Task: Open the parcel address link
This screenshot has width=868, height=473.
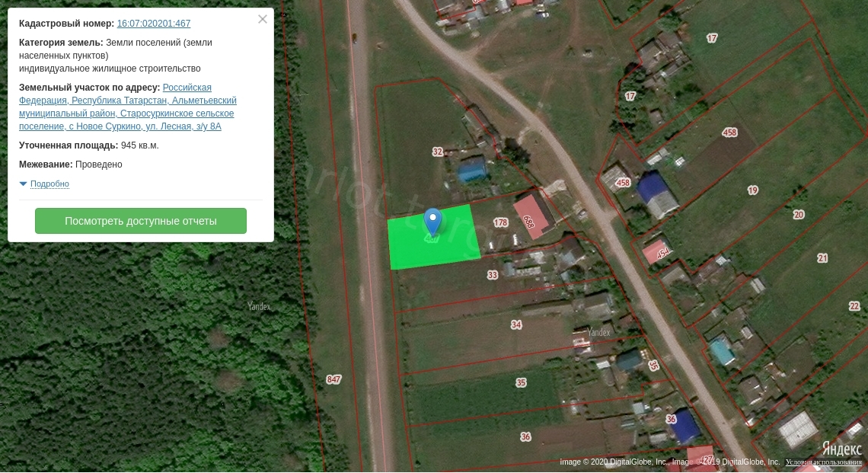Action: tap(127, 107)
